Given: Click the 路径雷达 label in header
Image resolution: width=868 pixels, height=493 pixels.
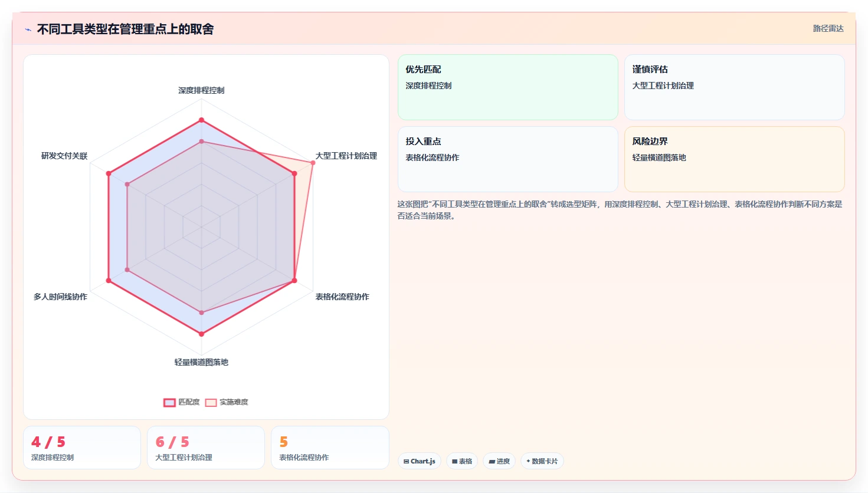Looking at the screenshot, I should click(828, 28).
